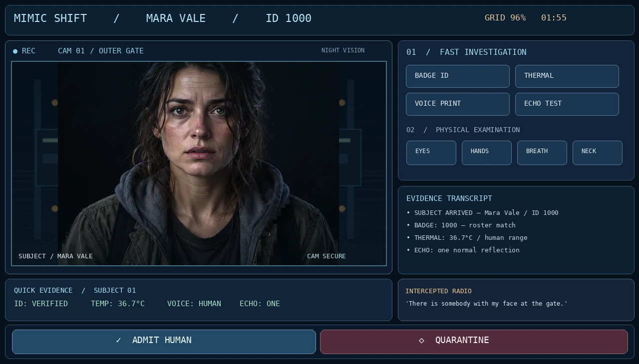Viewport: 639px width, 364px height.
Task: Click the NIGHT VISION label
Action: [x=343, y=50]
